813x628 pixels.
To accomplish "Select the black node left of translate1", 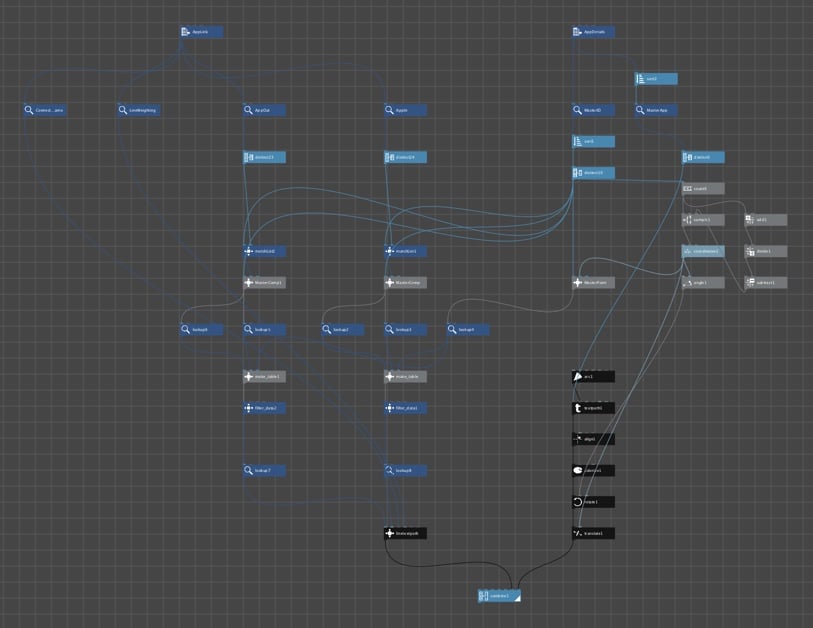I will point(405,533).
